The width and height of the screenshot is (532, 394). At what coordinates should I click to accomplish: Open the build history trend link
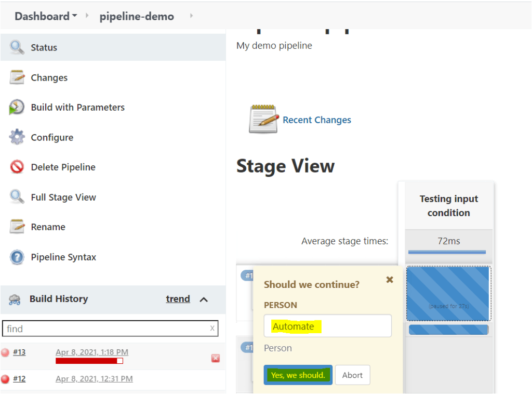click(178, 299)
